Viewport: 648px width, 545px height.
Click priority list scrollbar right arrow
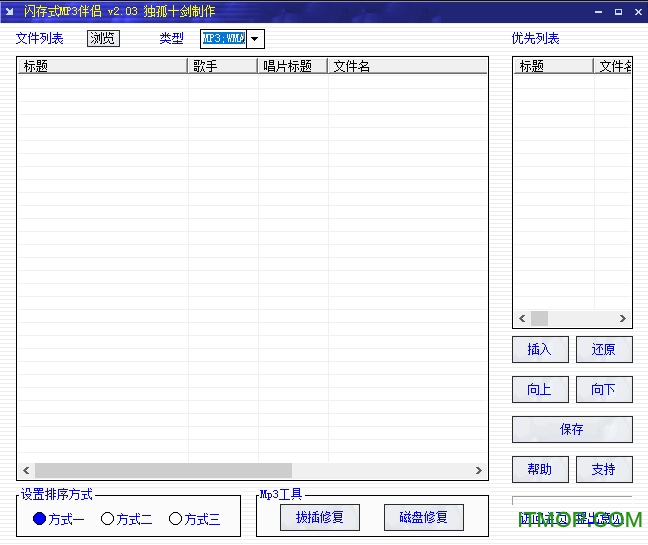click(x=623, y=319)
